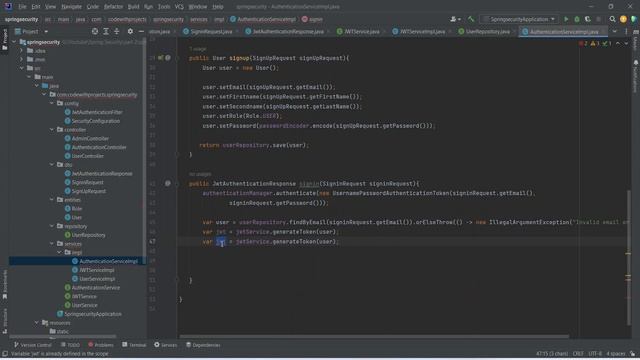Open the Navigate menu
Screen dimensions: 640x360
(x=71, y=7)
